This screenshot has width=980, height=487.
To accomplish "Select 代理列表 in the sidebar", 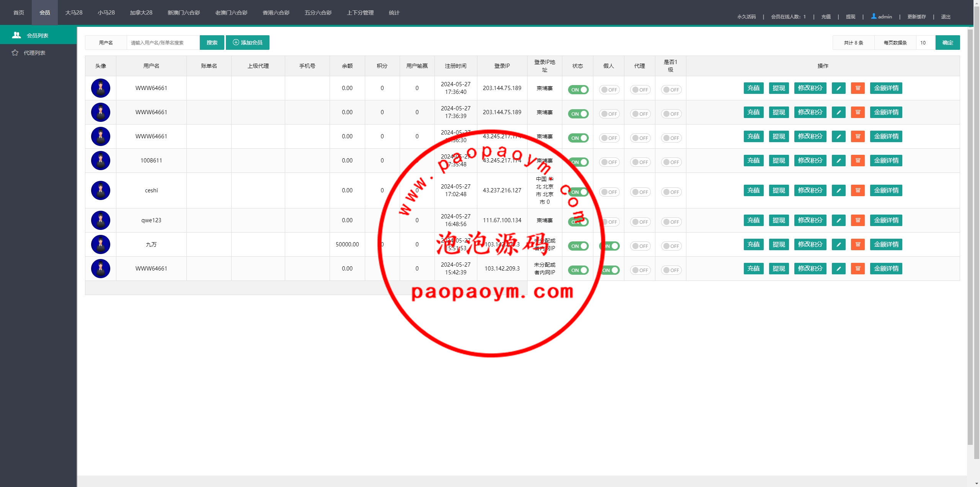I will coord(38,53).
